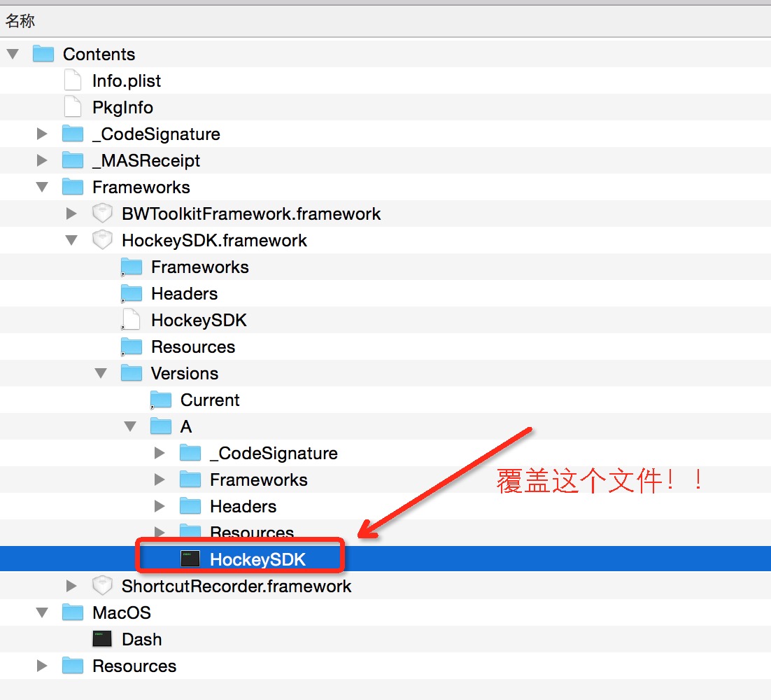Expand Frameworks folder inside version A
Viewport: 771px width, 700px height.
(x=160, y=479)
